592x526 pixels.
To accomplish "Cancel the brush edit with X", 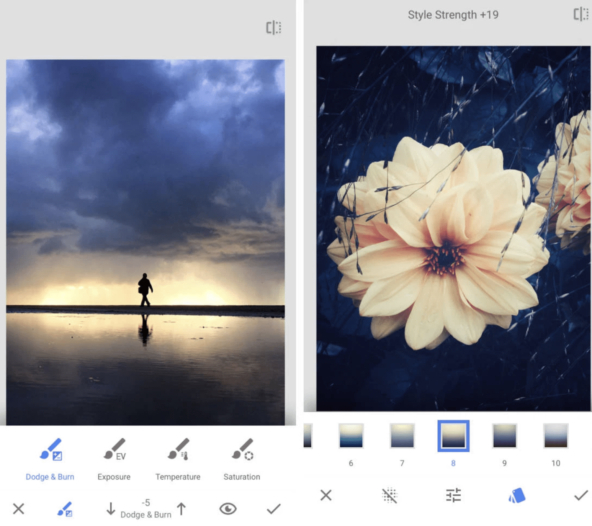I will coord(18,509).
